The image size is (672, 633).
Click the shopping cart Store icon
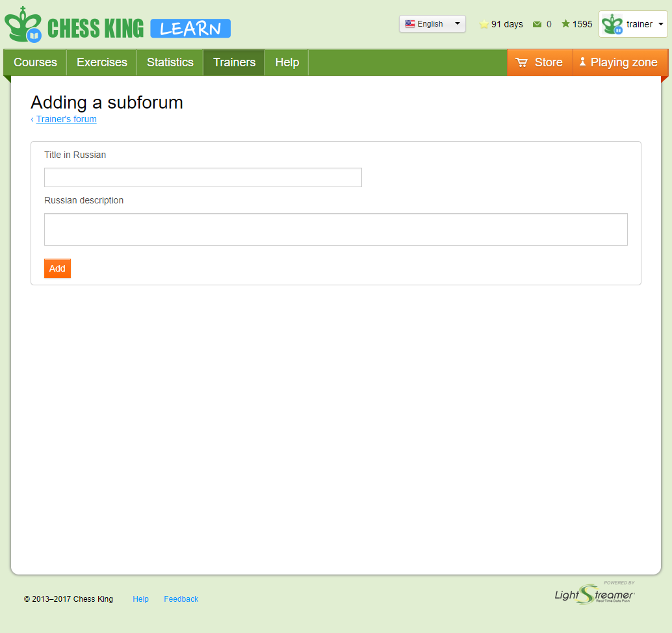(521, 63)
